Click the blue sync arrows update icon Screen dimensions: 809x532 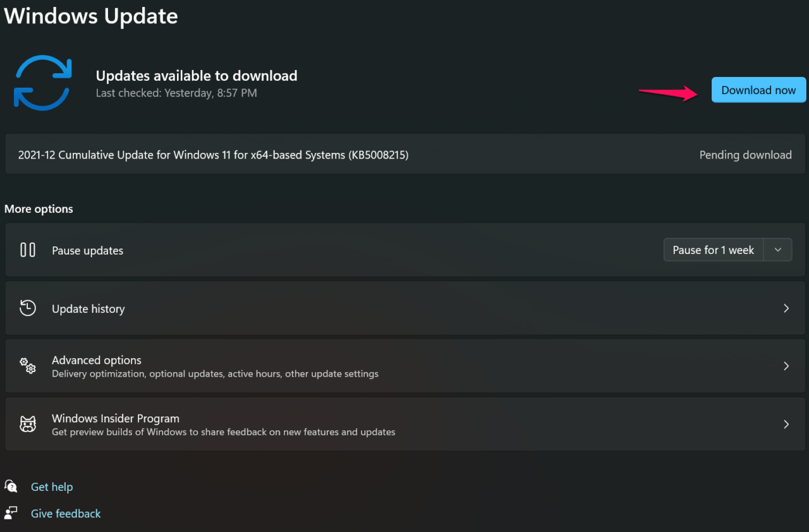[42, 83]
